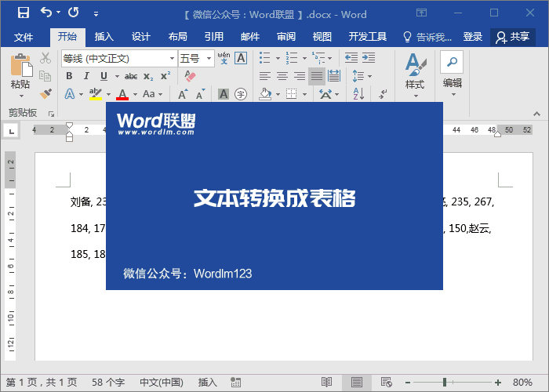Click the grow font size icon
Viewport: 549px width, 392px height.
click(x=183, y=94)
